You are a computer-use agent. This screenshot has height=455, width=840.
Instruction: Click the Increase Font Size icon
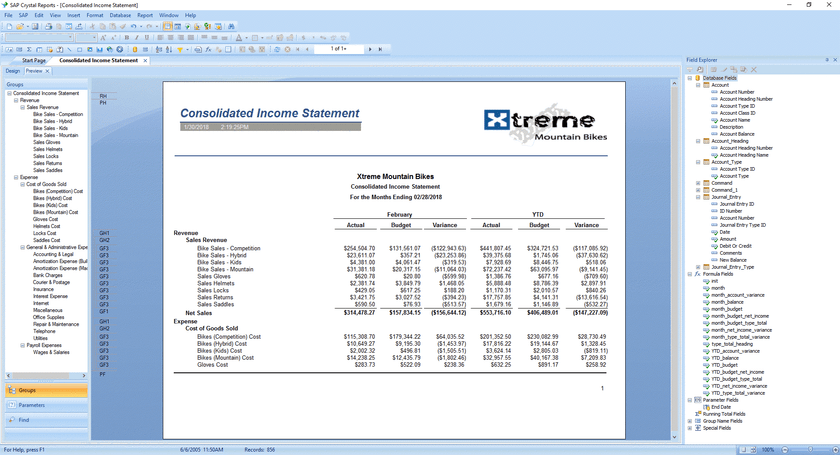103,38
